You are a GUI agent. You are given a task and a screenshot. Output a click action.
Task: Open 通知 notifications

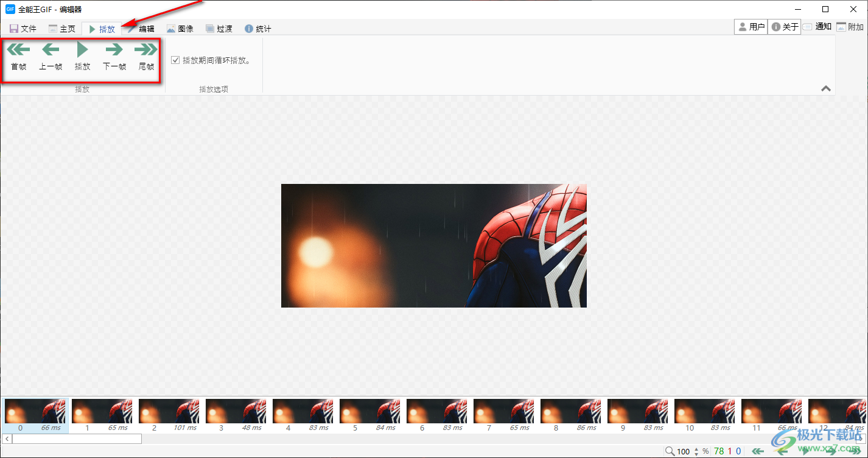[817, 27]
